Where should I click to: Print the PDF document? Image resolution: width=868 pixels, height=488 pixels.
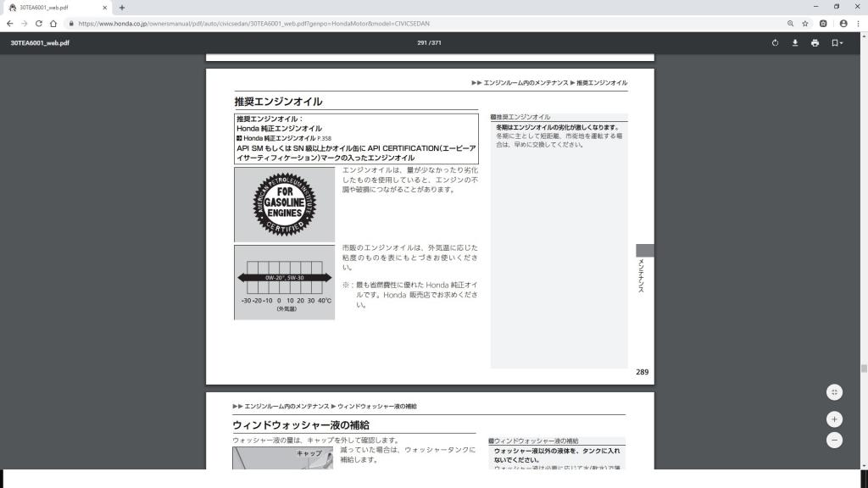pos(815,43)
